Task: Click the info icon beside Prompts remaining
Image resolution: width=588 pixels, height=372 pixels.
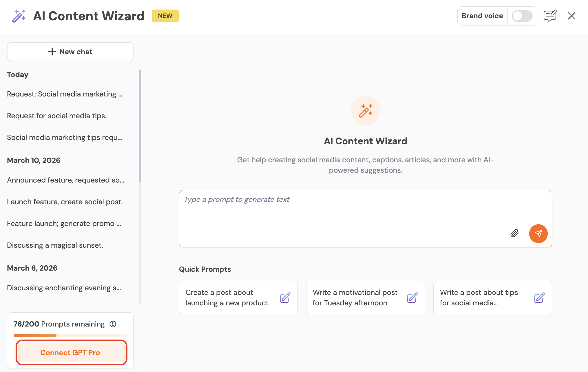Action: click(x=113, y=324)
